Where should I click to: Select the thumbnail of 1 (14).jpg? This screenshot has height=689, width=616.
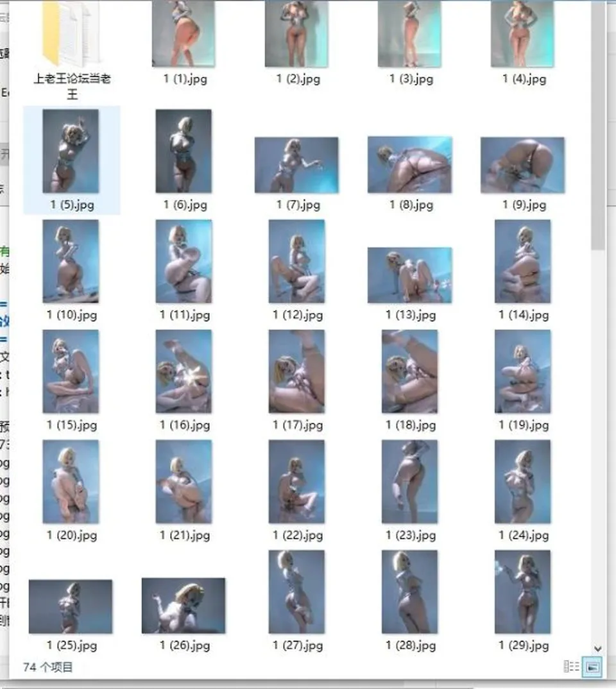click(x=522, y=262)
